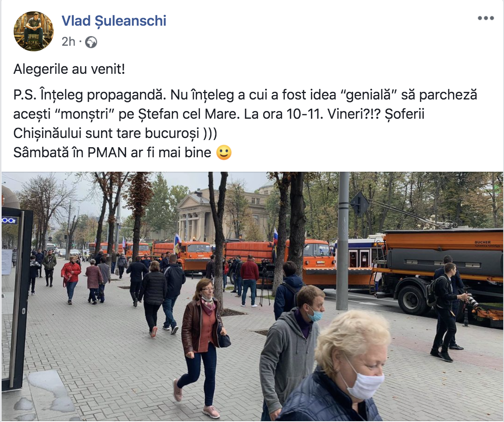Click the "2h" post timestamp
The width and height of the screenshot is (504, 422).
pyautogui.click(x=69, y=42)
